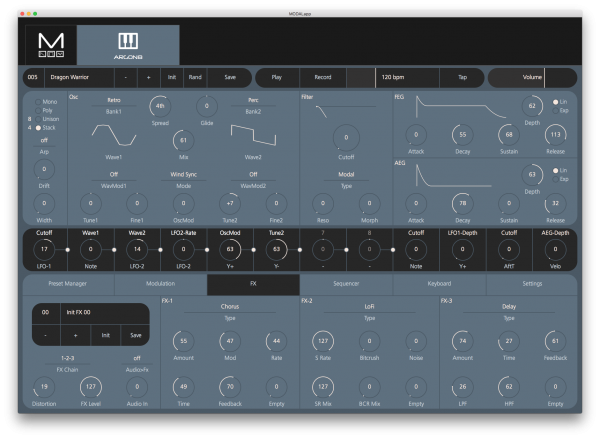Screen dimensions: 600x439
Task: Click the OscMod Y+ mod slot knob
Action: pos(230,249)
